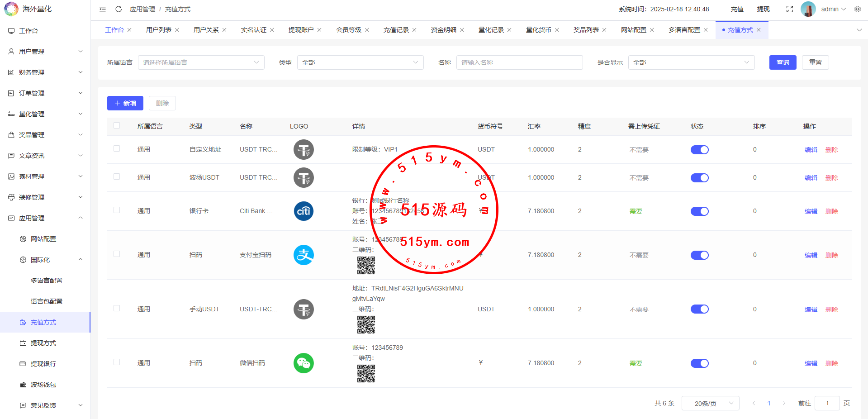Viewport: 868px width, 419px height.
Task: Click the blue 查询 search button
Action: (x=783, y=62)
